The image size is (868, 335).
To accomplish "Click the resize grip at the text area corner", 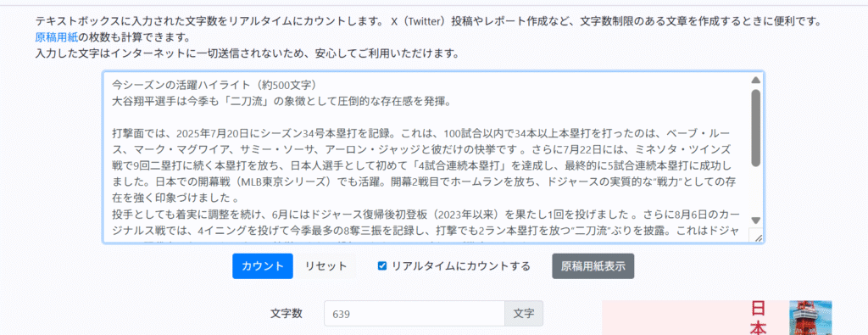I will coord(757,237).
